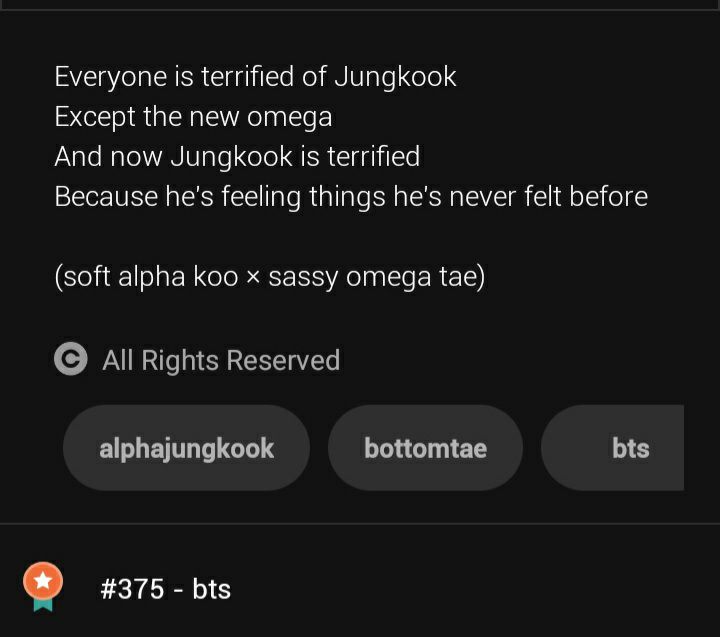This screenshot has height=637, width=720.
Task: Open the #375 - bts ranking
Action: coord(165,589)
